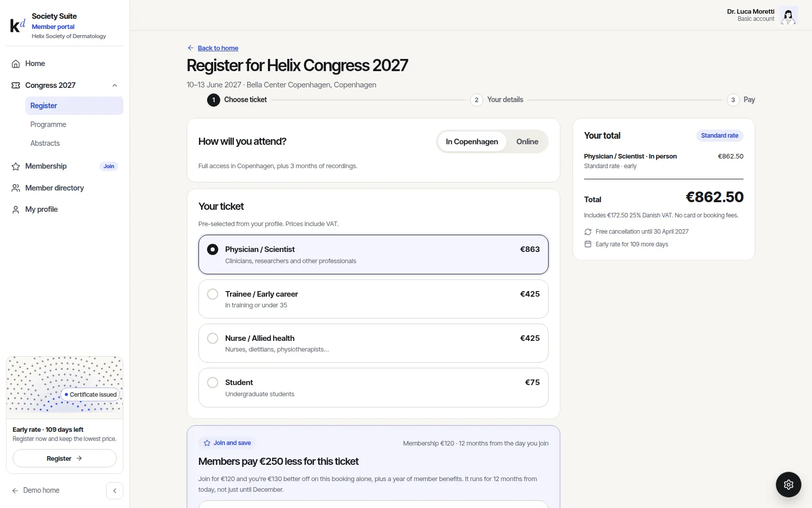Select the Nurse / Allied health radio
The image size is (812, 508).
(213, 338)
